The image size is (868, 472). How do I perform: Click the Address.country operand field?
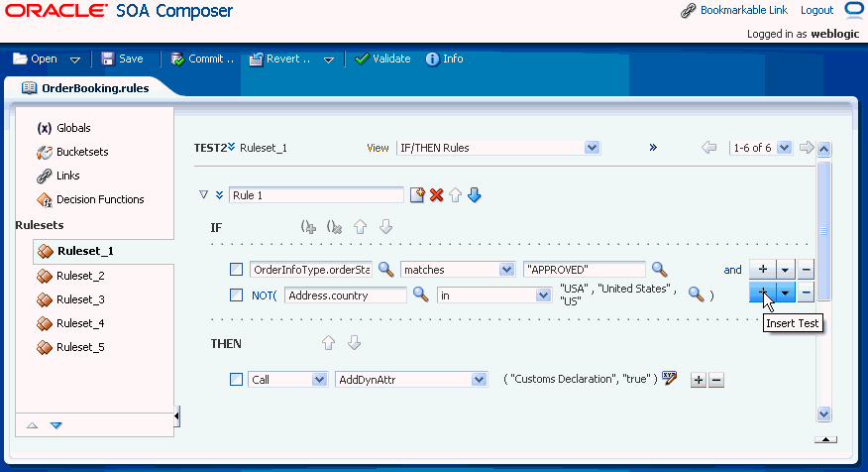point(346,295)
